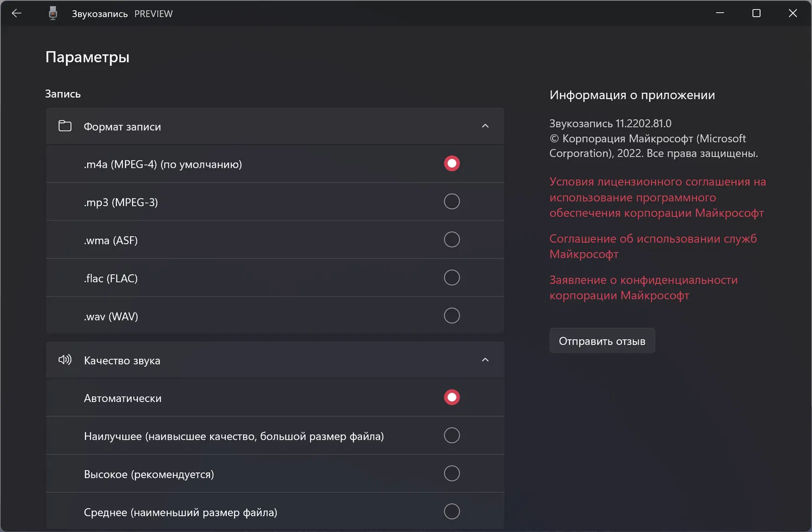Collapse the Качество звука section chevron
This screenshot has width=812, height=532.
pos(485,360)
